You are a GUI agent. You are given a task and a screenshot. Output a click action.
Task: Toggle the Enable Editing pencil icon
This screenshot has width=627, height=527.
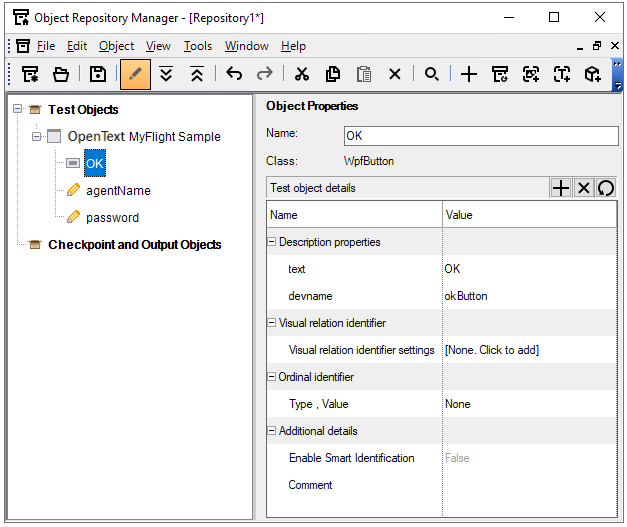pos(135,74)
